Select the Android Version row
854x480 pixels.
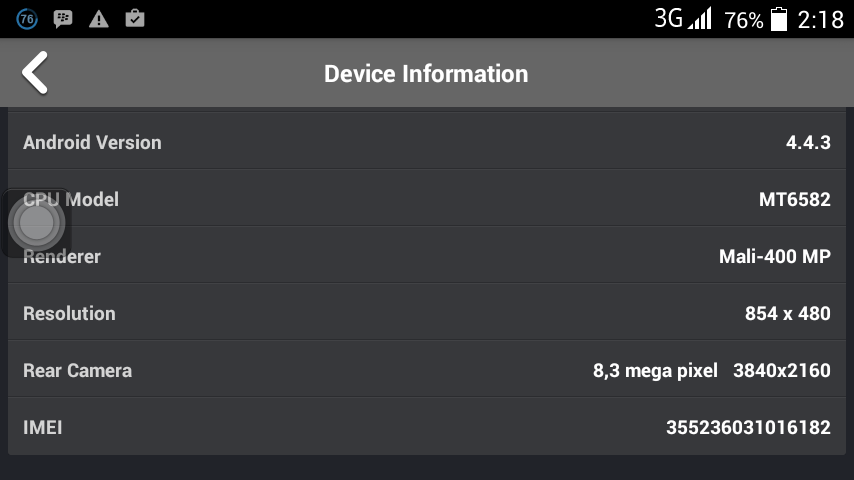pos(426,142)
